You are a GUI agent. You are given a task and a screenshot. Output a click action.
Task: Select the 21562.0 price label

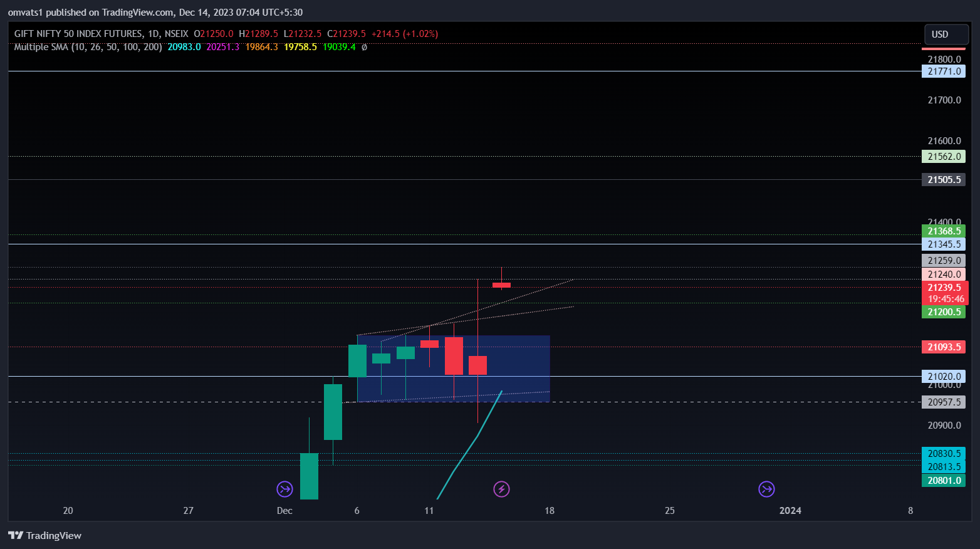click(944, 157)
